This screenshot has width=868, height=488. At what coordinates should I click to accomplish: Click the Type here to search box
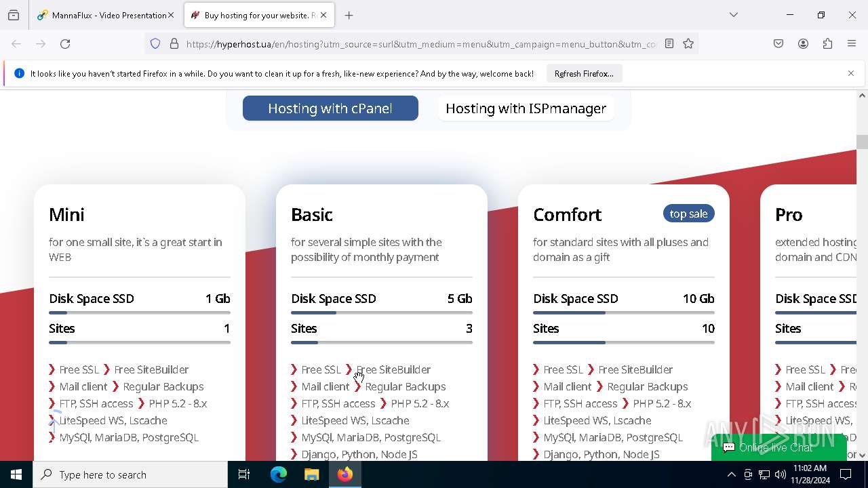130,474
